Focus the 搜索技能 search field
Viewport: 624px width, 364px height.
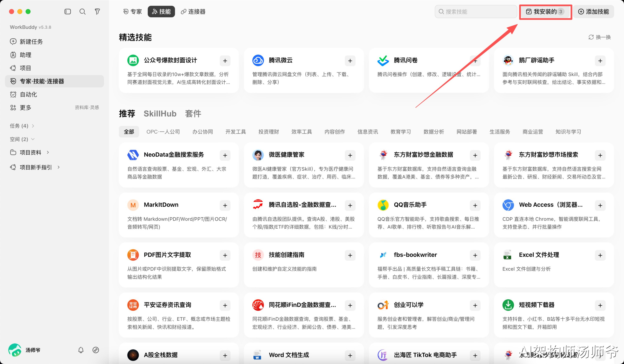(x=476, y=12)
